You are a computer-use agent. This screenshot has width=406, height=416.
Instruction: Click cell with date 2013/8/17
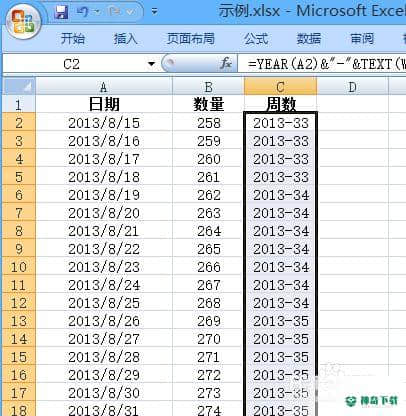[x=104, y=159]
